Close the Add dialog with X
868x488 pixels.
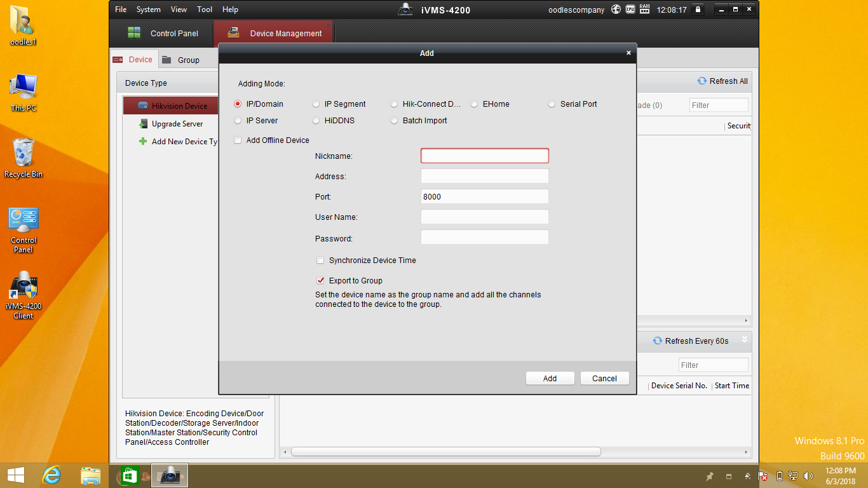coord(628,53)
